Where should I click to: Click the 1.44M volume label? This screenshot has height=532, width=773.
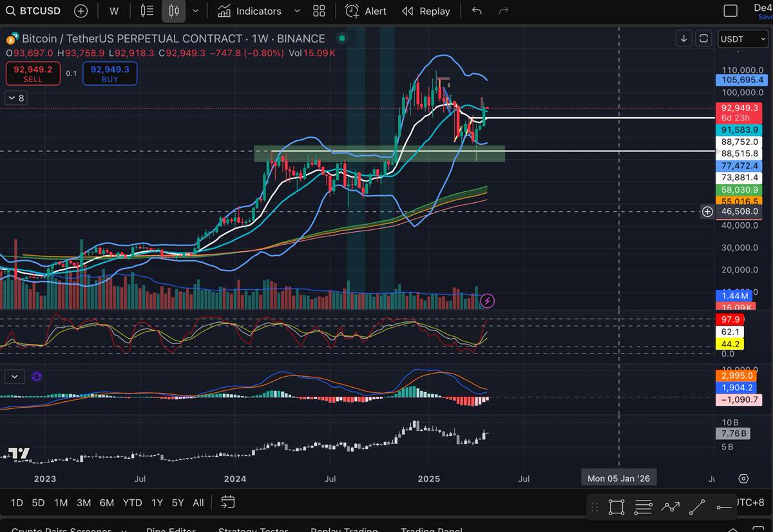point(734,296)
